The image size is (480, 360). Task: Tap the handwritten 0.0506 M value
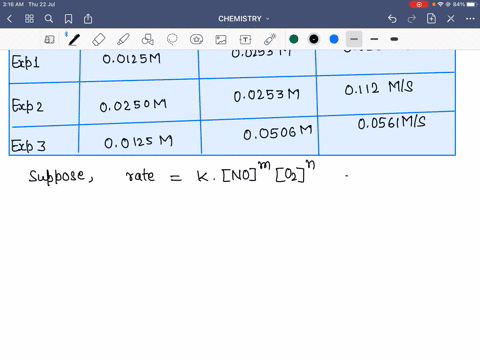tap(278, 133)
